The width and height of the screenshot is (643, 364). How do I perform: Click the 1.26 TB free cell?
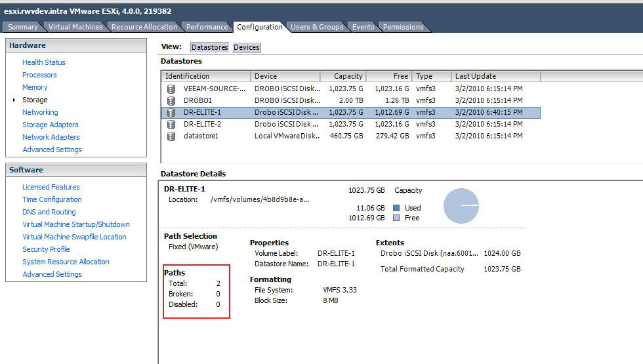pyautogui.click(x=397, y=100)
